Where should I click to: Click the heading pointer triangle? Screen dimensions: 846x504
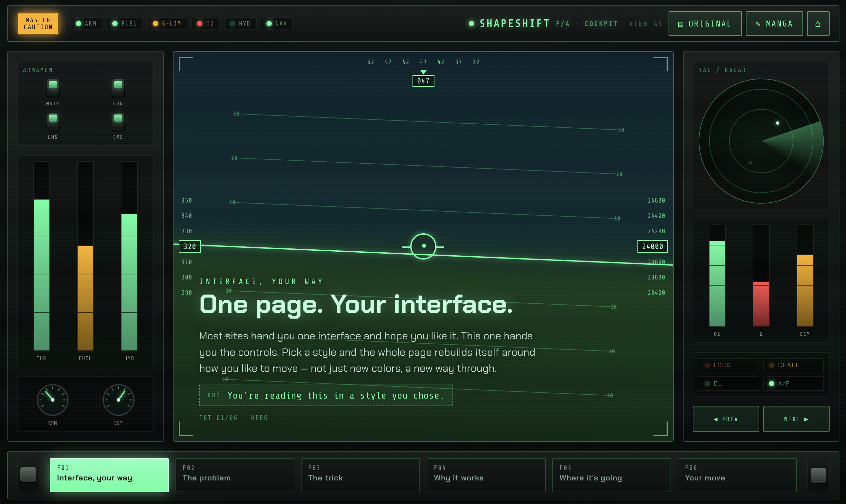[x=423, y=72]
